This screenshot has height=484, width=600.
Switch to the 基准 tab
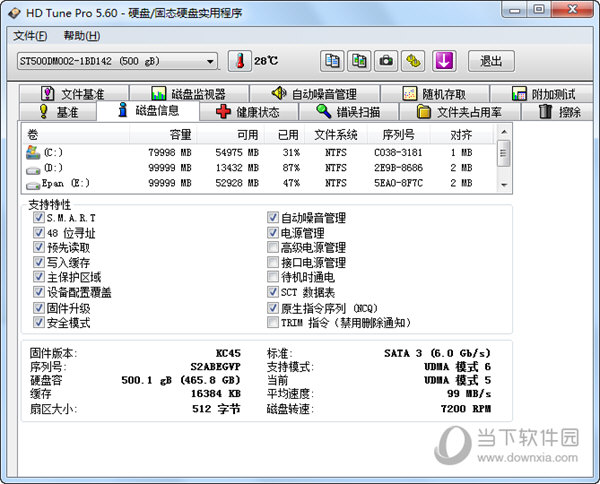coord(57,112)
